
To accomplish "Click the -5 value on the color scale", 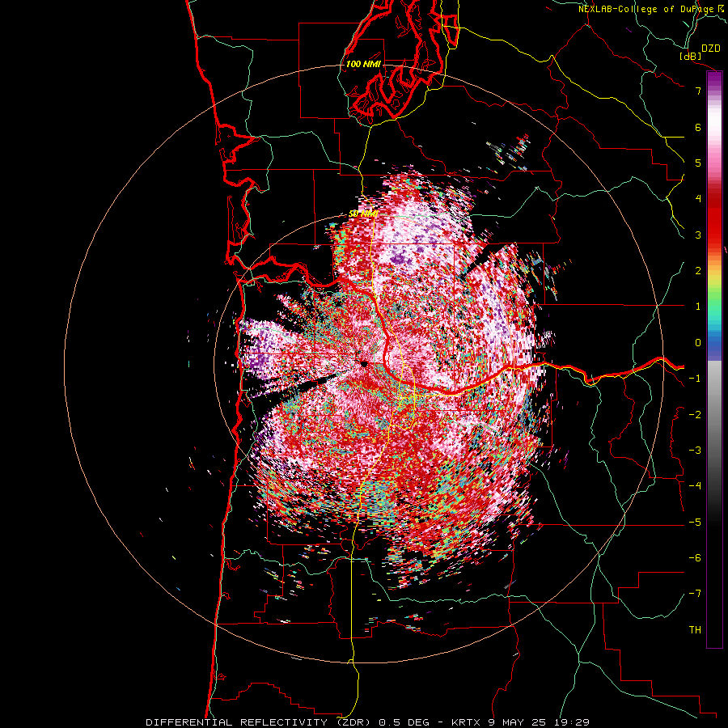I will [695, 523].
